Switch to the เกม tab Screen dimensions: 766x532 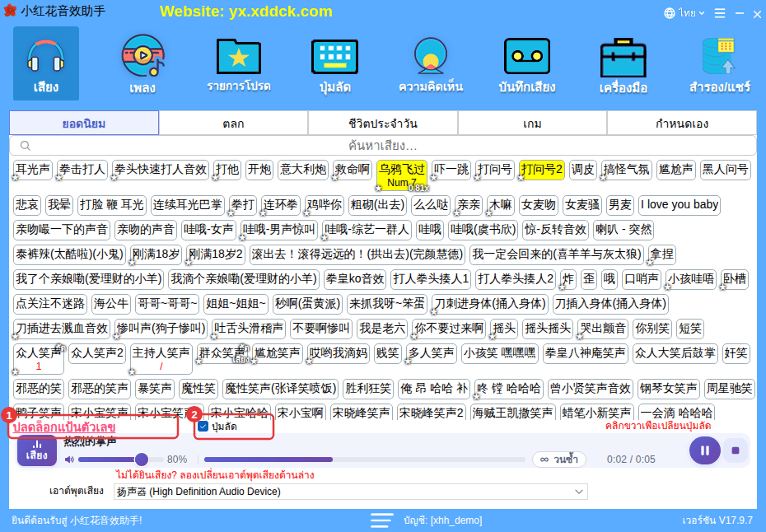pos(532,123)
